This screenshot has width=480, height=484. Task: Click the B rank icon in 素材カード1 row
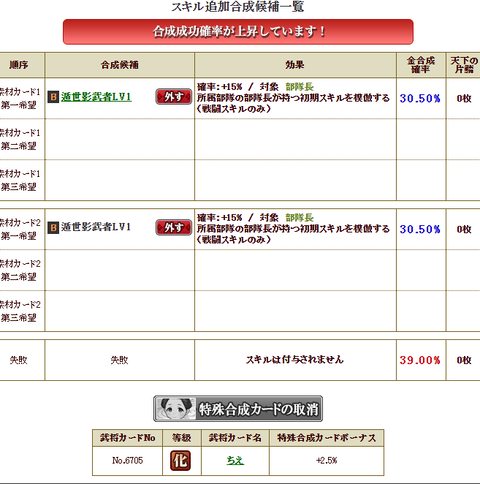pyautogui.click(x=53, y=97)
